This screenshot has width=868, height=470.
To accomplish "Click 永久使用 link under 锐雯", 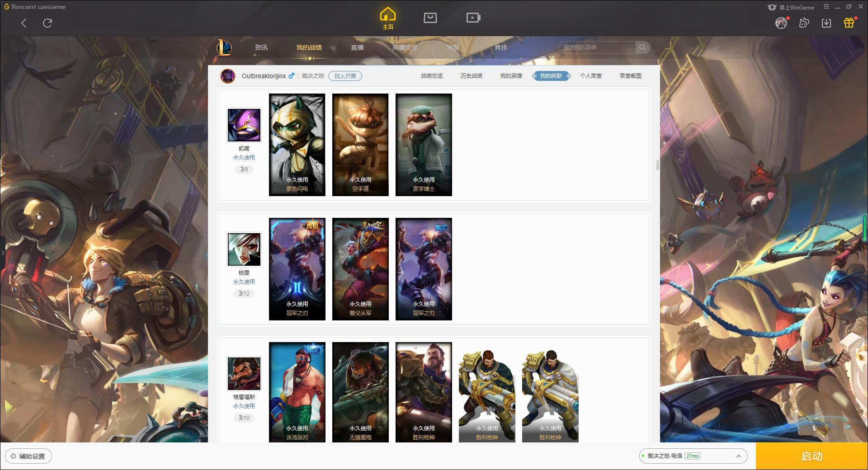I will (244, 282).
